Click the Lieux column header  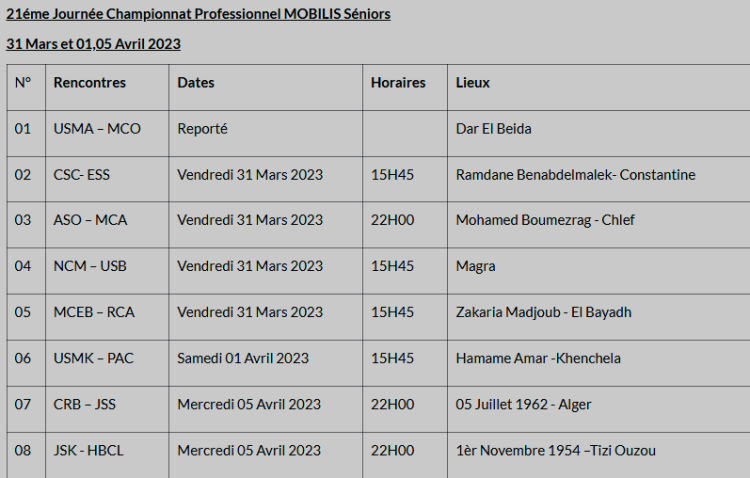[473, 83]
